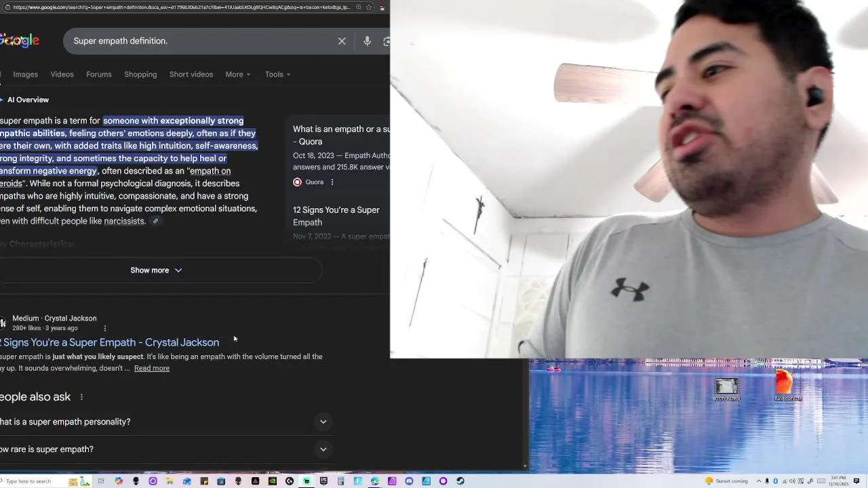Open Microsoft Store taskbar icon
868x488 pixels.
point(221,481)
